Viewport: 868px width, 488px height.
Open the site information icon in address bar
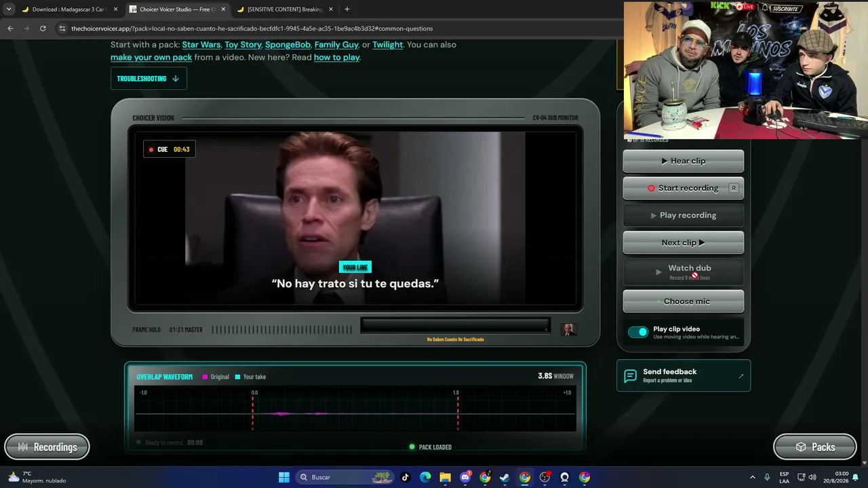click(62, 28)
